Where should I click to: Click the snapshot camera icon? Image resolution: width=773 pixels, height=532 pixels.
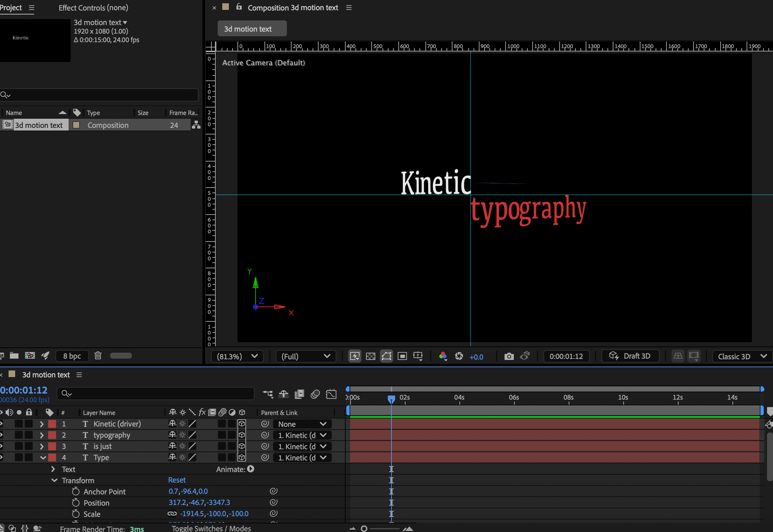tap(509, 356)
